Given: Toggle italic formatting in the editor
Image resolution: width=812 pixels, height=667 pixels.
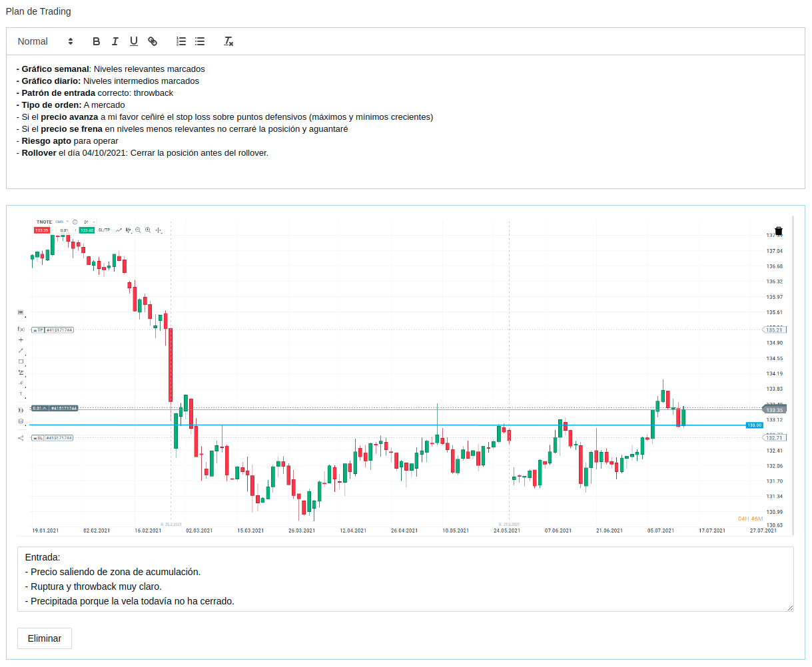Looking at the screenshot, I should (115, 41).
